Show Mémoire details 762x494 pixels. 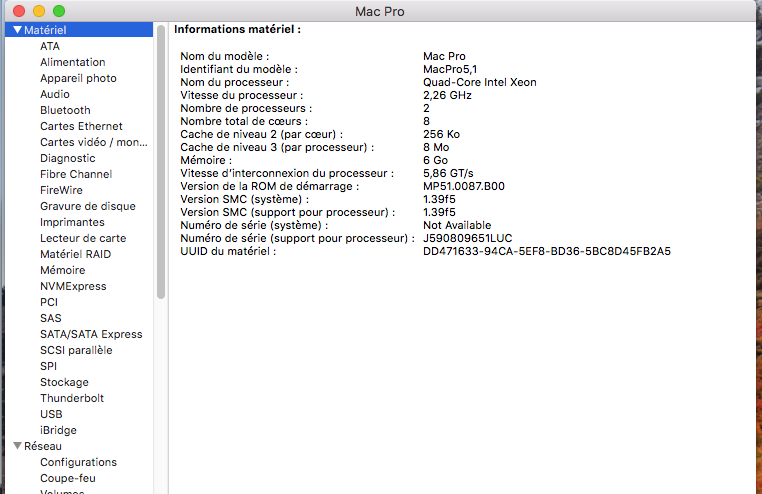point(62,271)
